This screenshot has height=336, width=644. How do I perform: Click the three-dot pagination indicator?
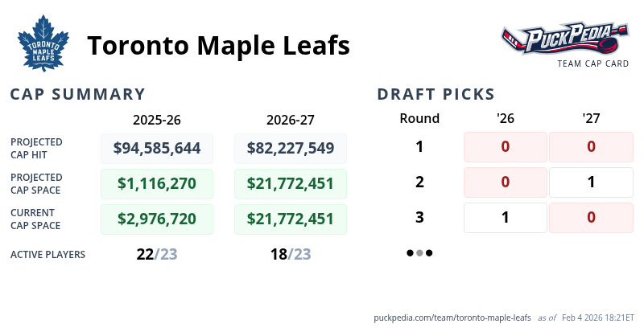419,253
